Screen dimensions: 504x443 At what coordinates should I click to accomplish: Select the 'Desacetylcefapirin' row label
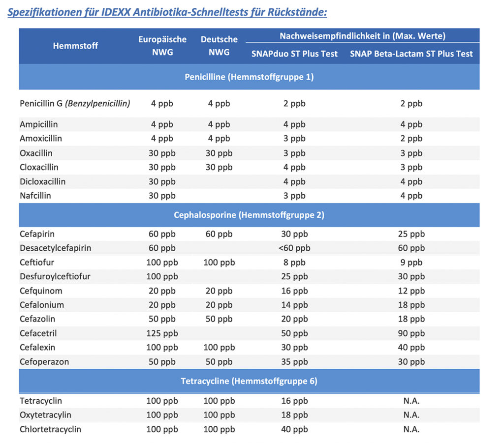click(x=55, y=248)
